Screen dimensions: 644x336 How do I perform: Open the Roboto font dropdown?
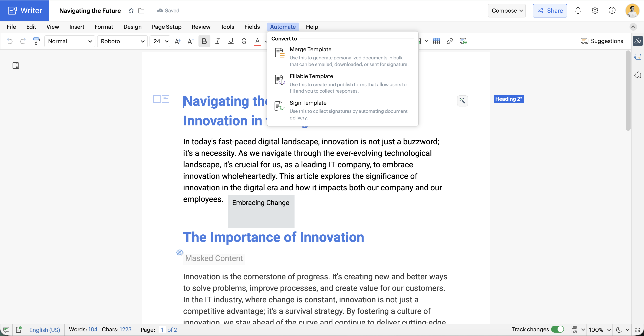click(x=122, y=41)
